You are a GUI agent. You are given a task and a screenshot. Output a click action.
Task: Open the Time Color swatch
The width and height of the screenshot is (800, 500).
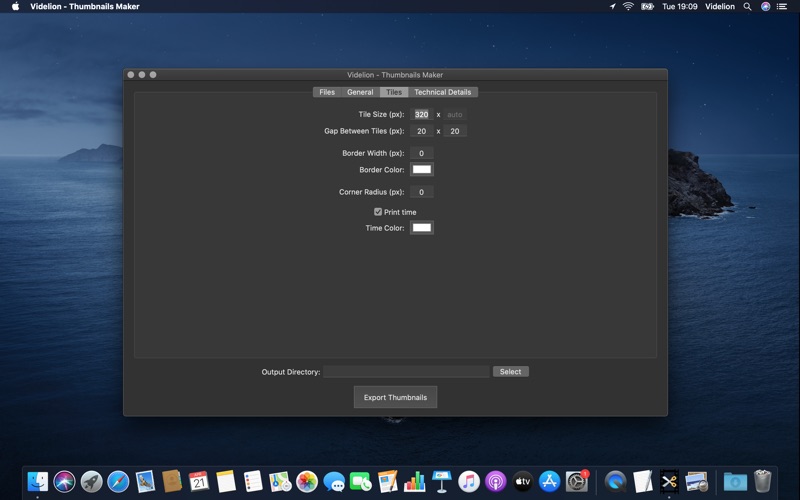(x=422, y=228)
